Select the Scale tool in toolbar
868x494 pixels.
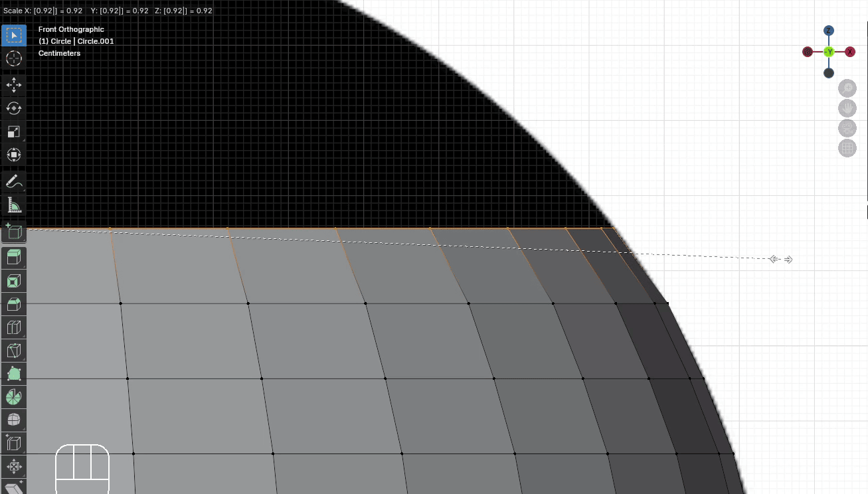pyautogui.click(x=14, y=131)
